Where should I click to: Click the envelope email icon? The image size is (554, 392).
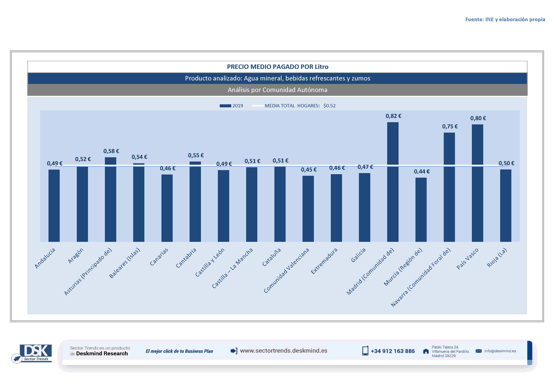pyautogui.click(x=478, y=351)
